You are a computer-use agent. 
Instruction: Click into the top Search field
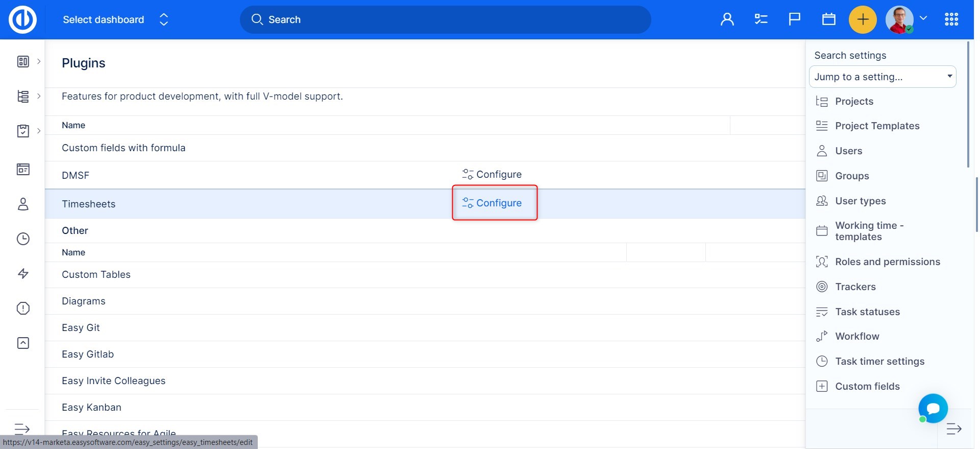(445, 19)
